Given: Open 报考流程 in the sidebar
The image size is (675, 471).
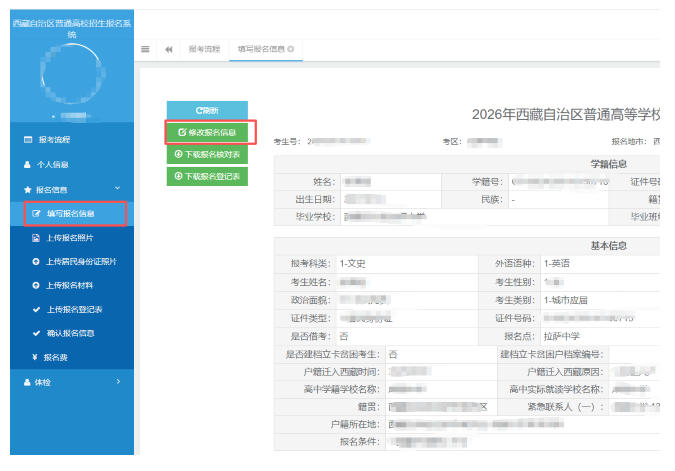Looking at the screenshot, I should (72, 139).
